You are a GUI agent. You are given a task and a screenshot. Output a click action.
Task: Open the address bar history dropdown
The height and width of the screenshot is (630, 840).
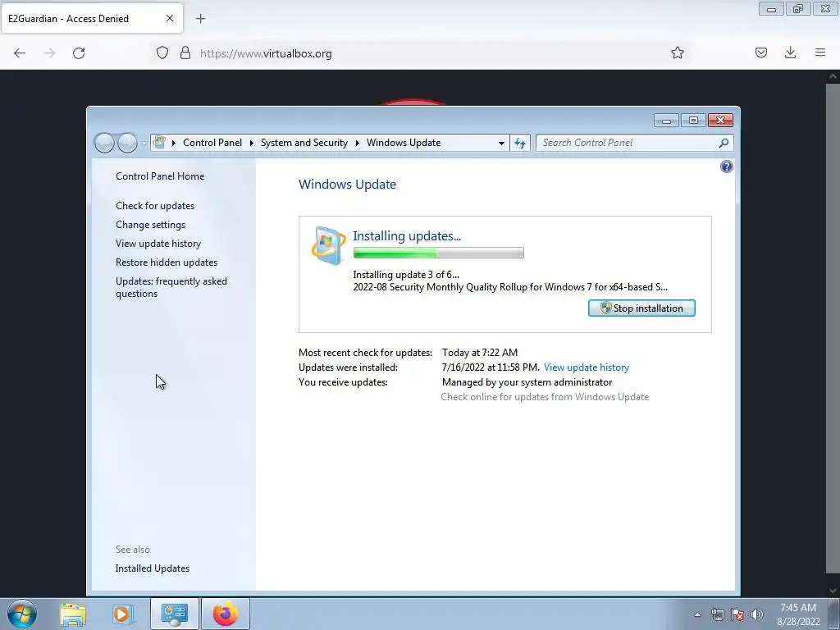coord(501,143)
